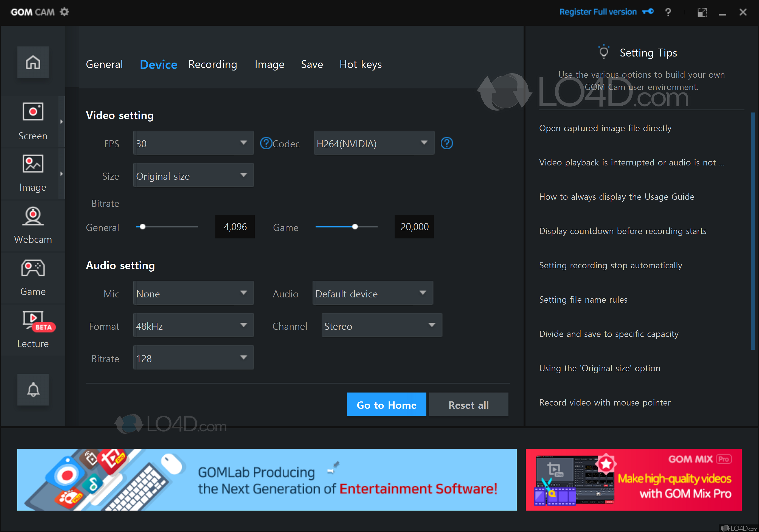Switch to the Device tab
The width and height of the screenshot is (759, 532).
click(x=158, y=64)
